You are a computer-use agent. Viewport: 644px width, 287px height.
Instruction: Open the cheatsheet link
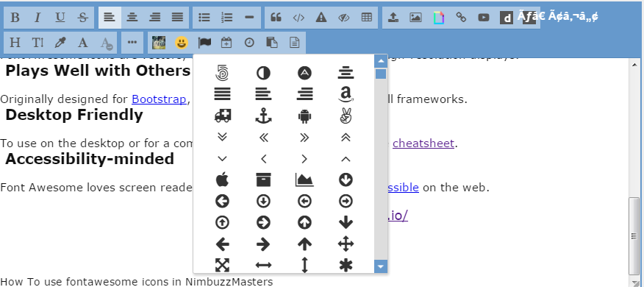(x=423, y=143)
